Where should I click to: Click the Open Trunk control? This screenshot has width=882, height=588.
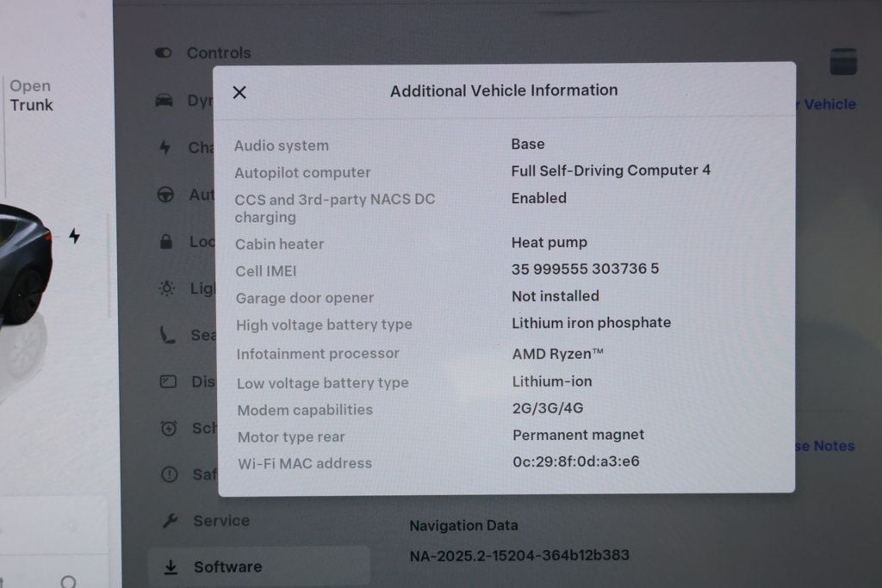click(31, 96)
